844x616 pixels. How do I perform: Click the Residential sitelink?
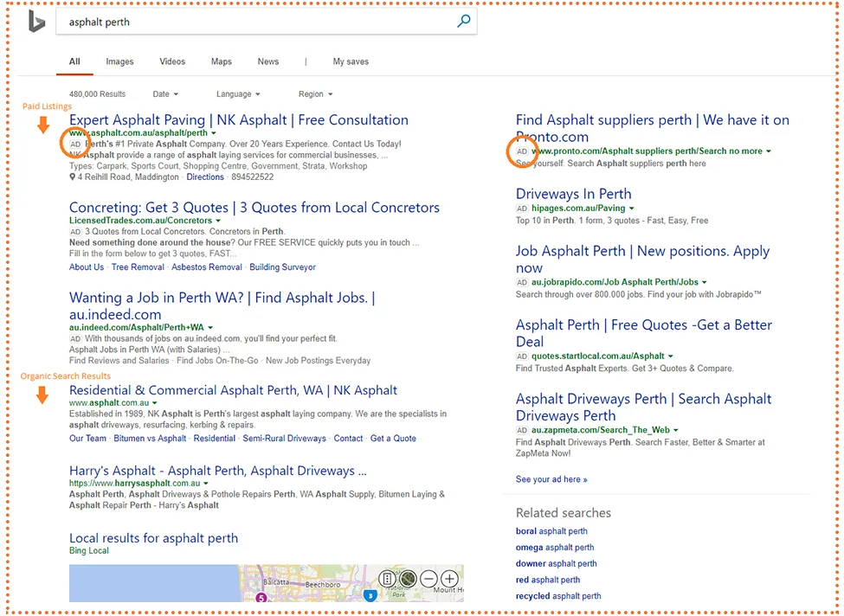pos(214,439)
